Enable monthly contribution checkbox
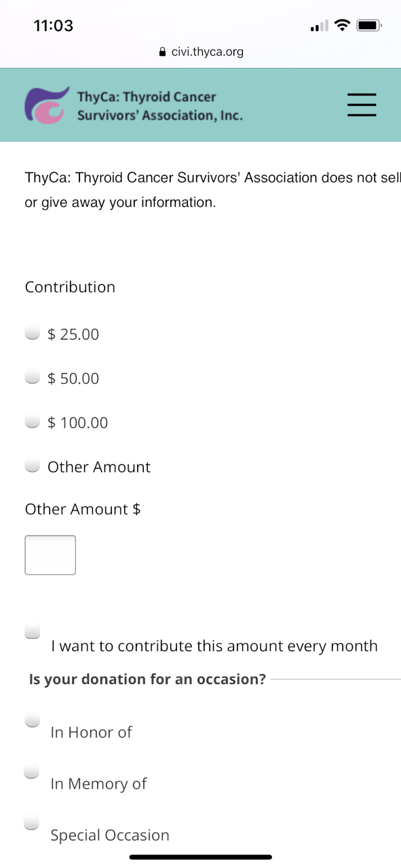401x868 pixels. coord(32,631)
